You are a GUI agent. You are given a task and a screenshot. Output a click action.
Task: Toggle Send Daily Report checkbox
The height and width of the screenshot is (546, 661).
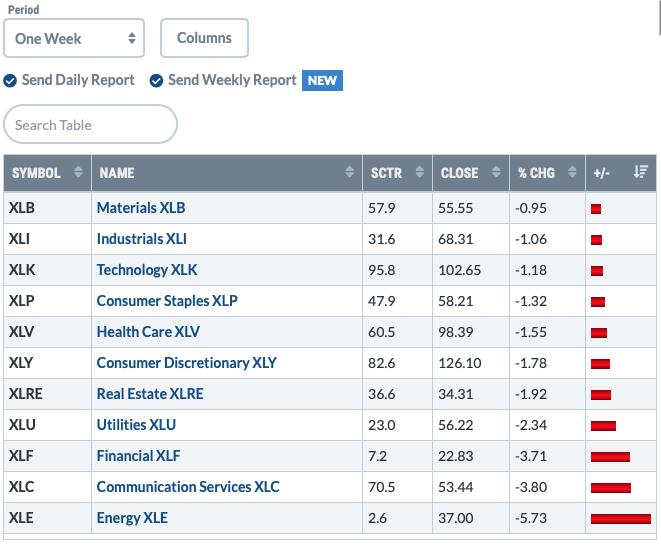pyautogui.click(x=10, y=80)
